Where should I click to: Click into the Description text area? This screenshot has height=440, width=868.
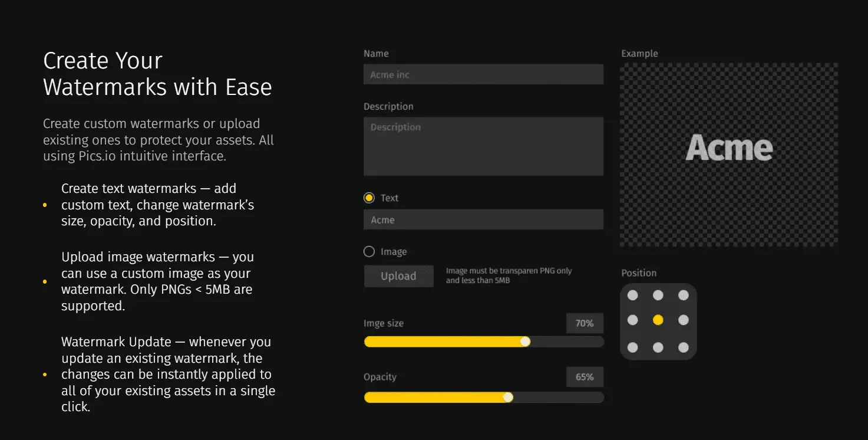pos(483,146)
